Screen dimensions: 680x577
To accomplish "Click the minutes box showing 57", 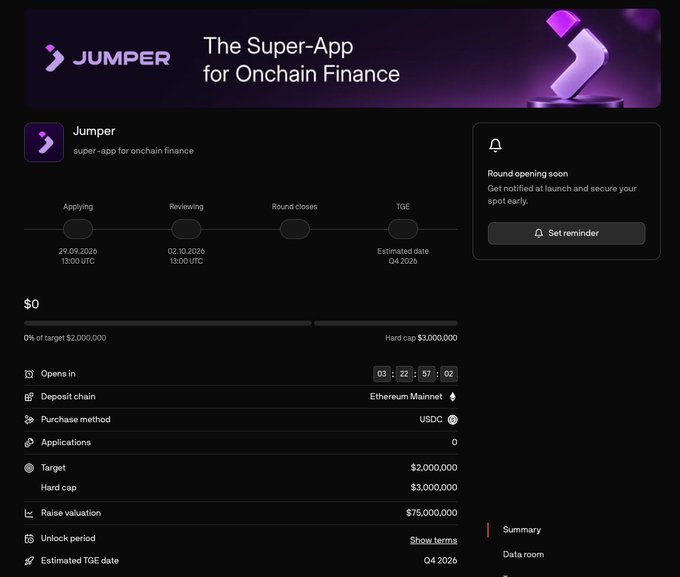I will 426,374.
